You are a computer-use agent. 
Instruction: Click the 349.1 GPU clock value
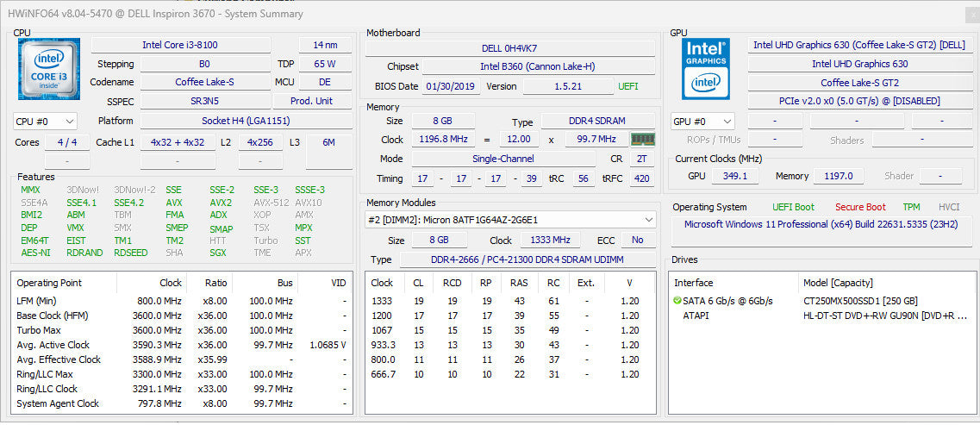(734, 176)
